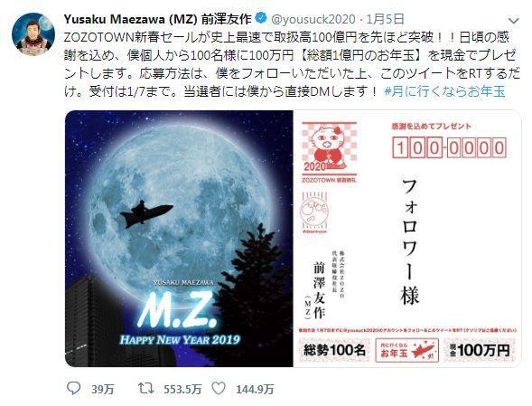The image size is (532, 406).
Task: Click the 1月5日 tweet date
Action: point(386,19)
